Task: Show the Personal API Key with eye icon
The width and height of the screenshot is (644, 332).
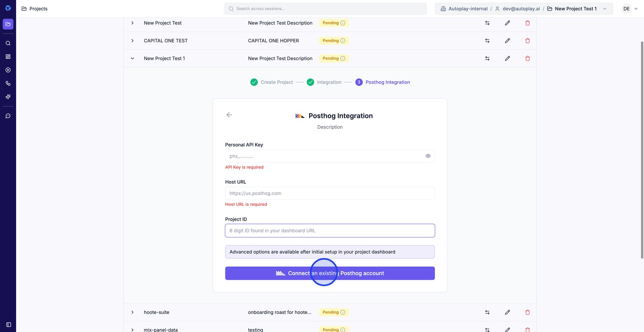Action: coord(428,156)
